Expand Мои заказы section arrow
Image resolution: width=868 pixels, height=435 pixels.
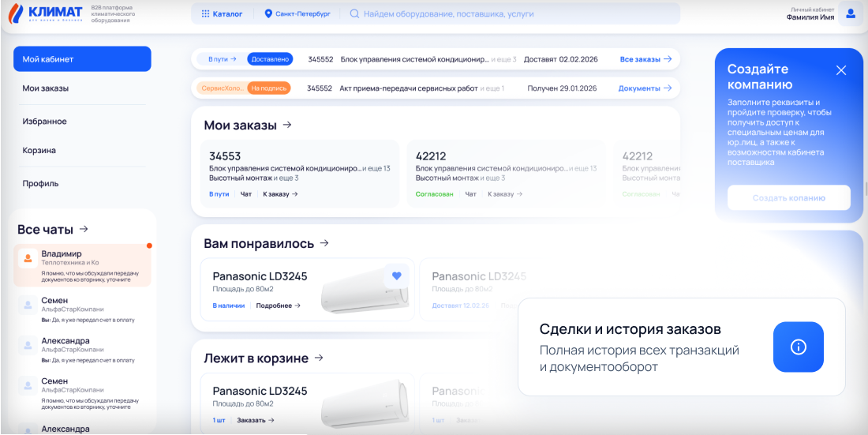pos(287,125)
